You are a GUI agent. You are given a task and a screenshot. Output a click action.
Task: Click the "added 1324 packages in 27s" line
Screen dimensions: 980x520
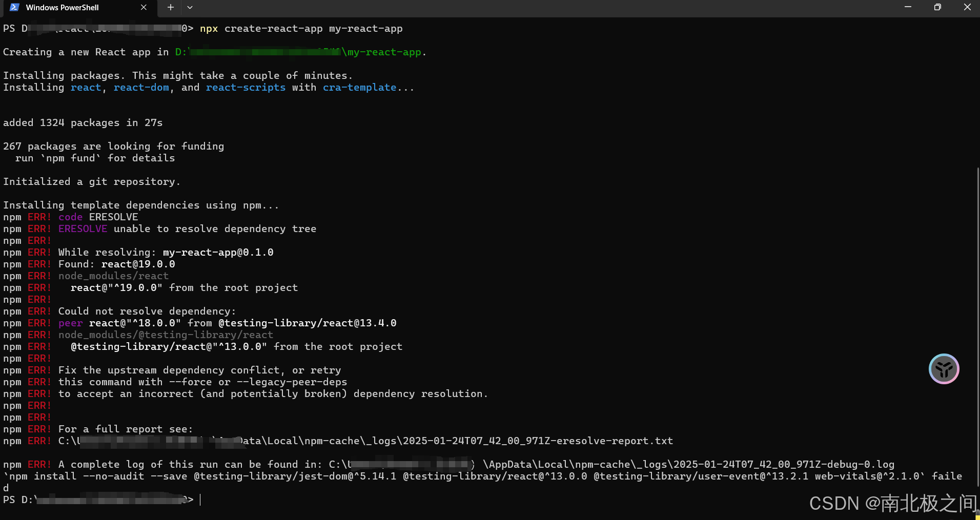click(83, 123)
